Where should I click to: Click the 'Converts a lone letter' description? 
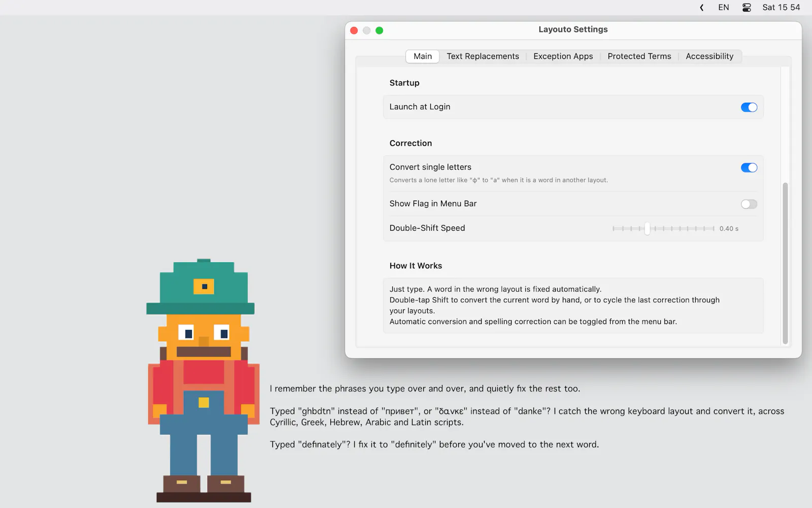[x=498, y=180]
